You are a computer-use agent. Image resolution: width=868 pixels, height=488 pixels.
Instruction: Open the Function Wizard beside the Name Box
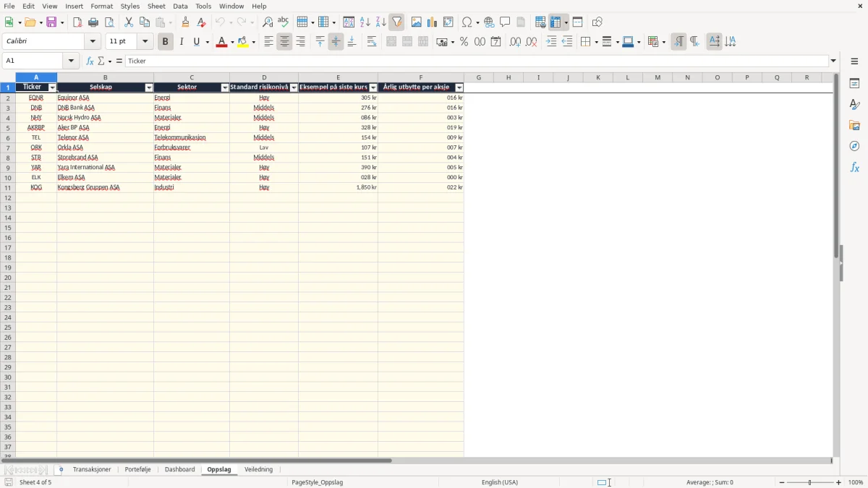(x=90, y=61)
